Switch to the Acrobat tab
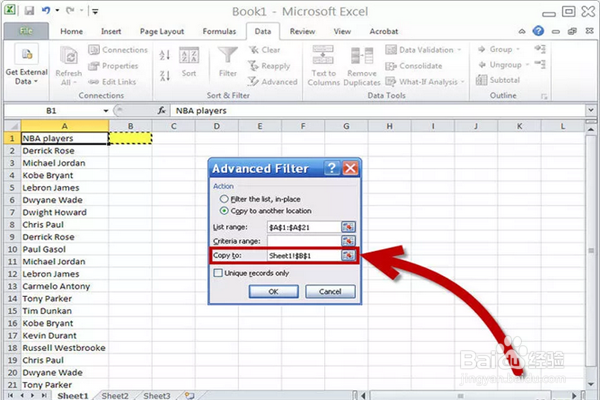Image resolution: width=600 pixels, height=400 pixels. [x=384, y=31]
